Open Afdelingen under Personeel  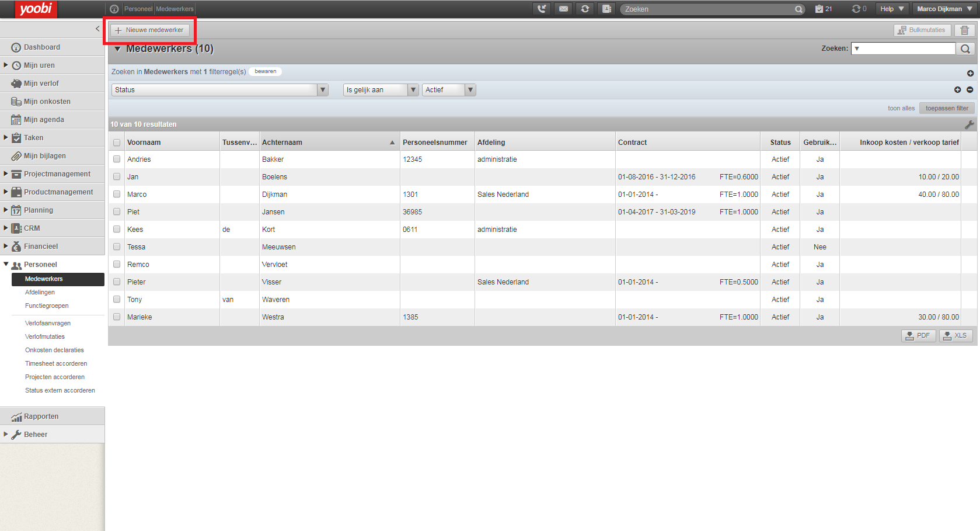tap(40, 292)
